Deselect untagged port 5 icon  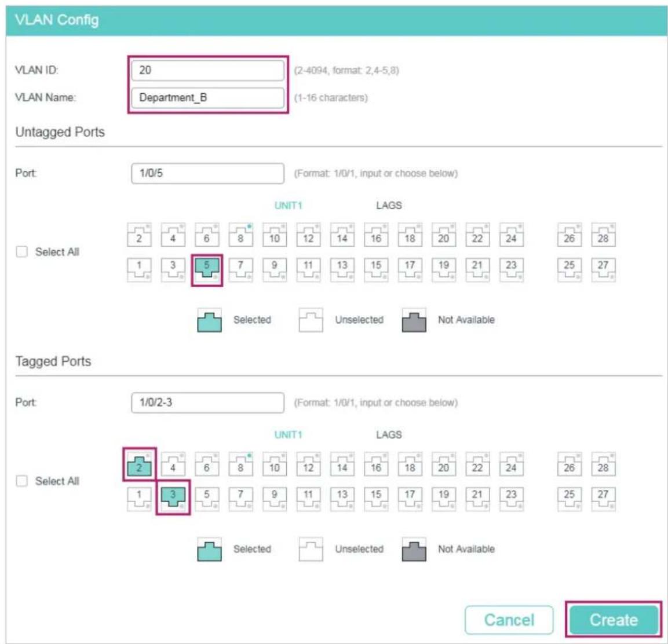click(207, 270)
